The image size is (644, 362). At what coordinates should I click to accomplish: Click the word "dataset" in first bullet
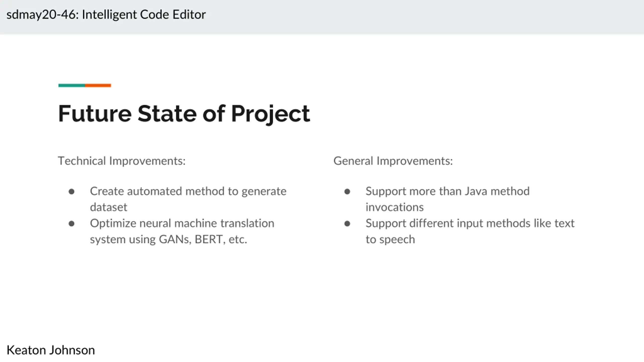(x=108, y=207)
